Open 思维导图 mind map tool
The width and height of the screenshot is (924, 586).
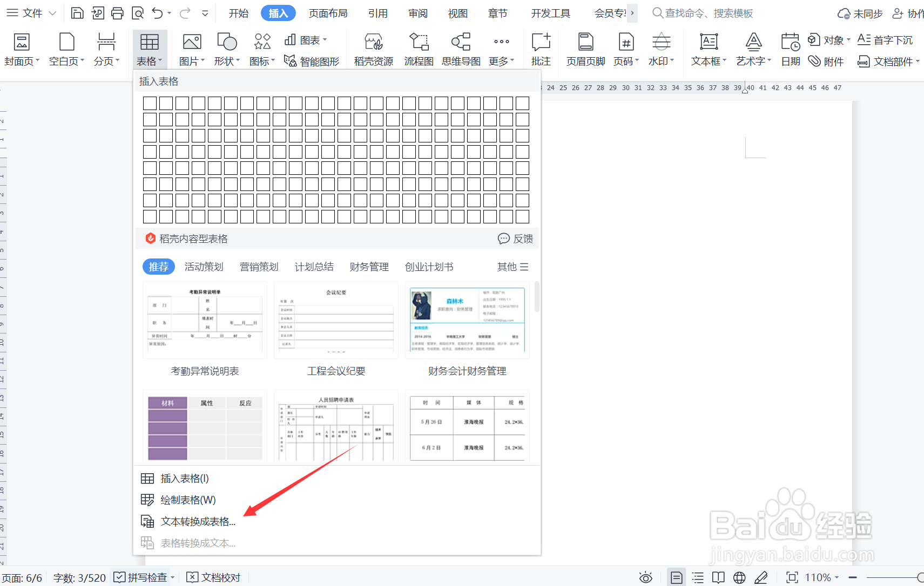pos(460,49)
